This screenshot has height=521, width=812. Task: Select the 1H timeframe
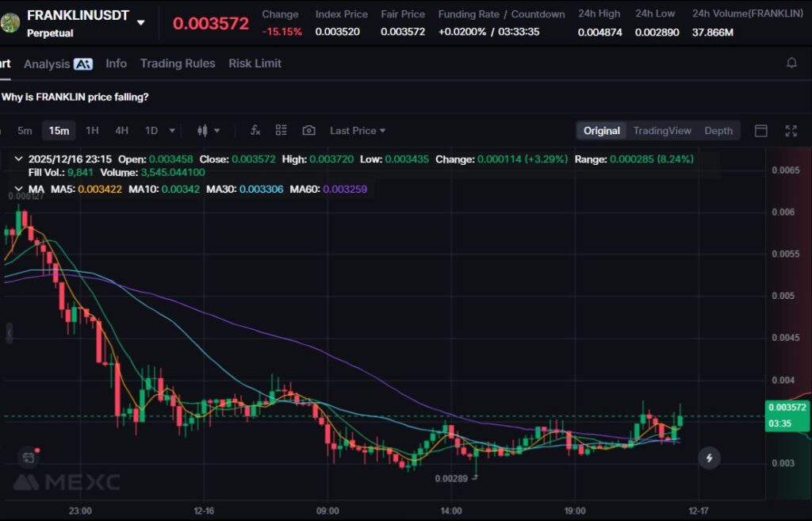coord(92,131)
